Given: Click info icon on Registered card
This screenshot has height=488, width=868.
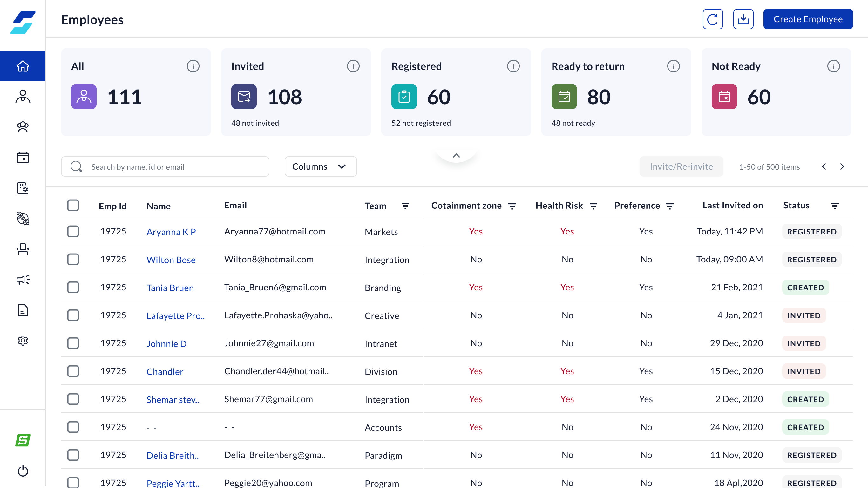Looking at the screenshot, I should point(513,66).
